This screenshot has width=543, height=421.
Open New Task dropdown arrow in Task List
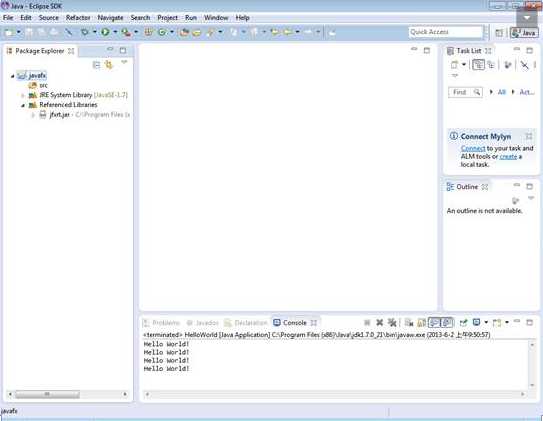coord(464,65)
